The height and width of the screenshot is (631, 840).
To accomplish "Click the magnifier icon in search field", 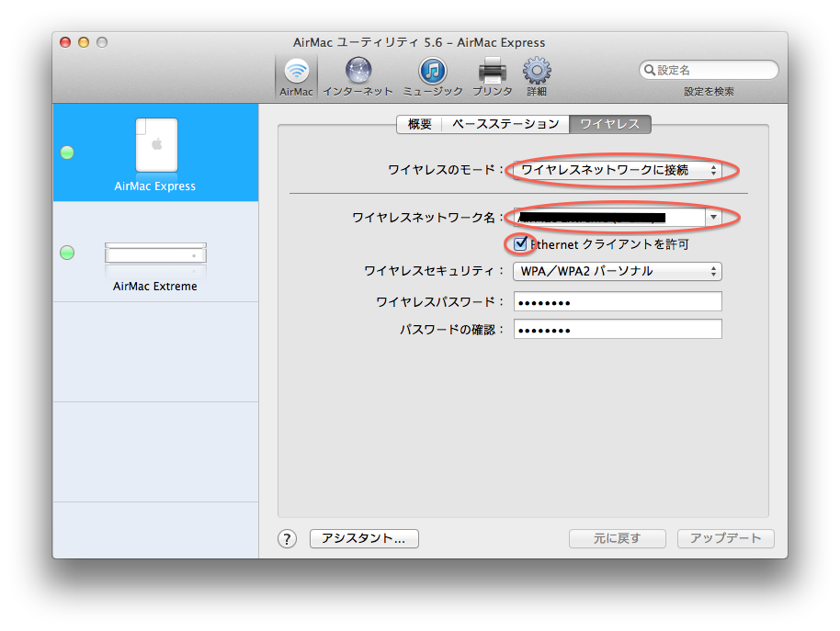I will pos(649,70).
